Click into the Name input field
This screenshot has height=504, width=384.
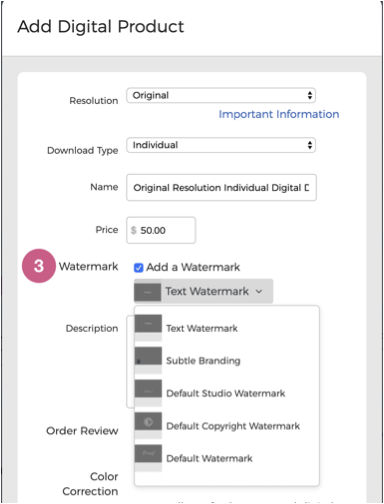coord(221,187)
